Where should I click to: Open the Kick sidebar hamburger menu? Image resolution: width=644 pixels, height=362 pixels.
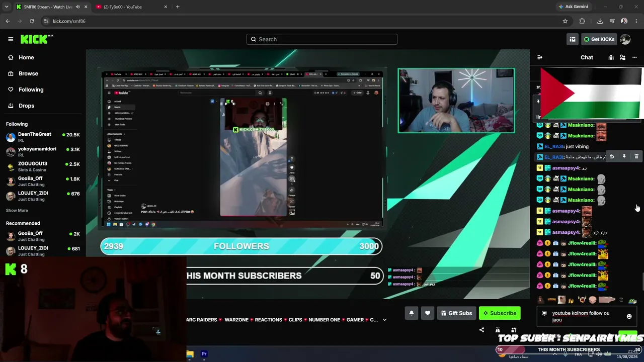[x=11, y=39]
